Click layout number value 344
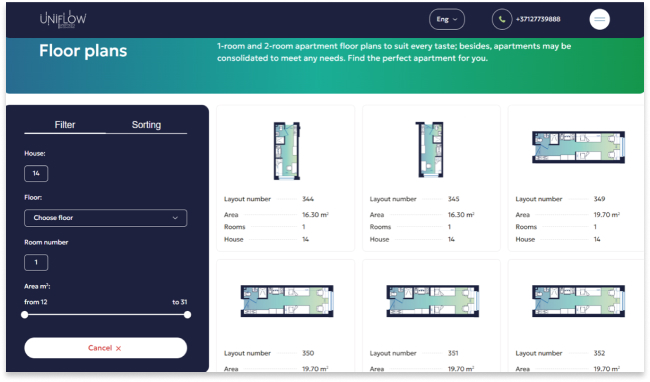Viewport: 650px width, 382px height. (x=308, y=199)
